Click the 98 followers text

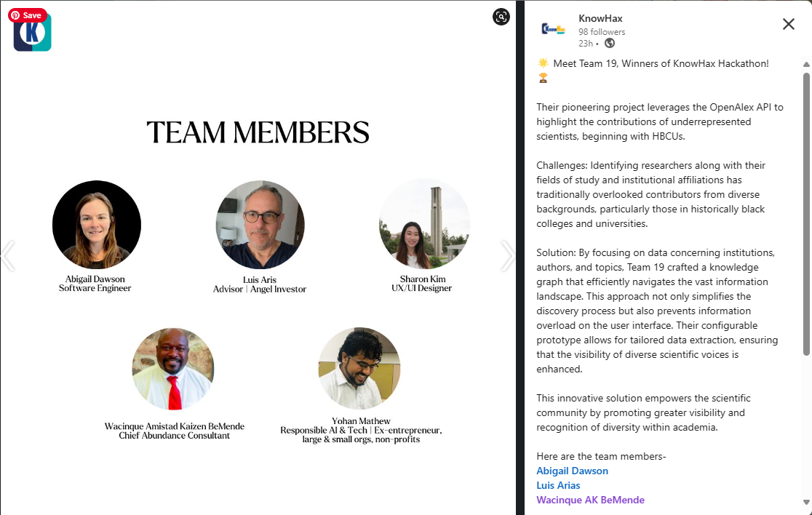(x=602, y=32)
